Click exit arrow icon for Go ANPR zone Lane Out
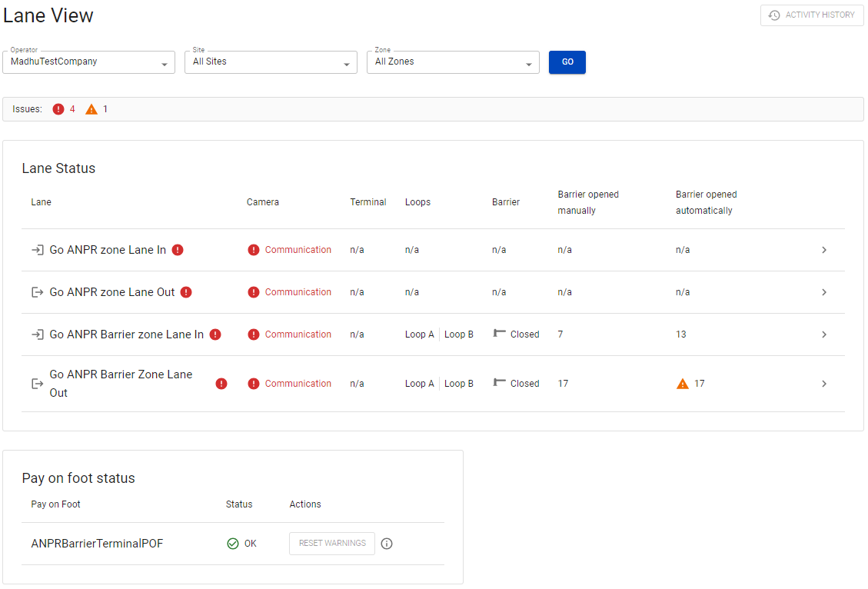This screenshot has width=868, height=589. point(37,292)
